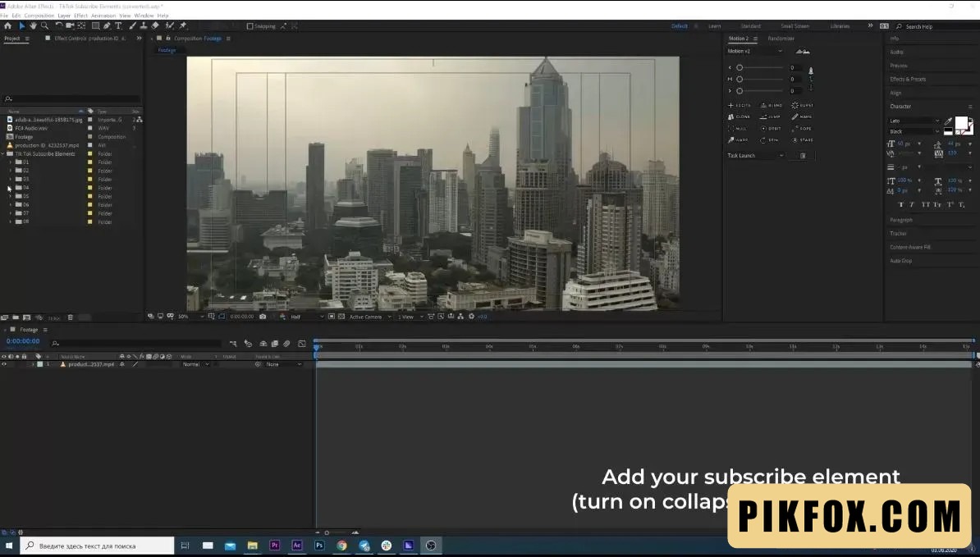Open the Composition menu
980x557 pixels.
pyautogui.click(x=39, y=16)
